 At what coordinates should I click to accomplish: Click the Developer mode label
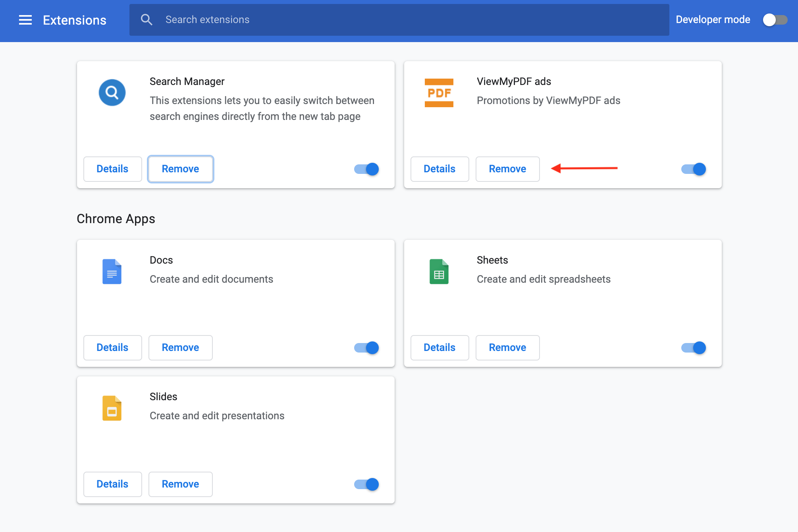coord(713,19)
